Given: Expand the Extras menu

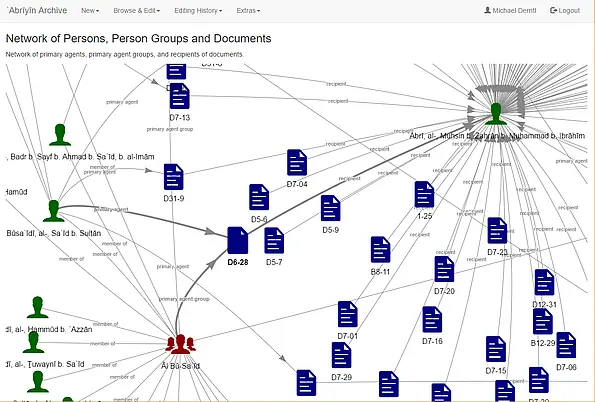Looking at the screenshot, I should click(x=248, y=11).
